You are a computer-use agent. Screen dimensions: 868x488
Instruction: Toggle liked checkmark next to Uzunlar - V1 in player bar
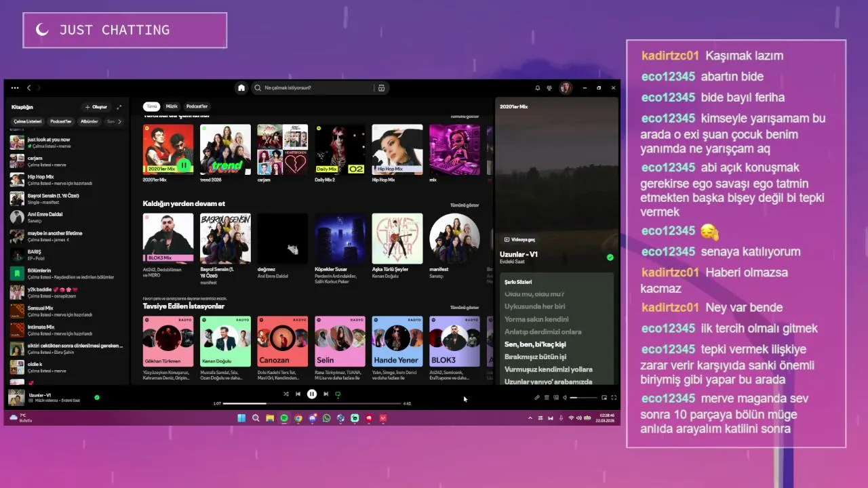97,398
